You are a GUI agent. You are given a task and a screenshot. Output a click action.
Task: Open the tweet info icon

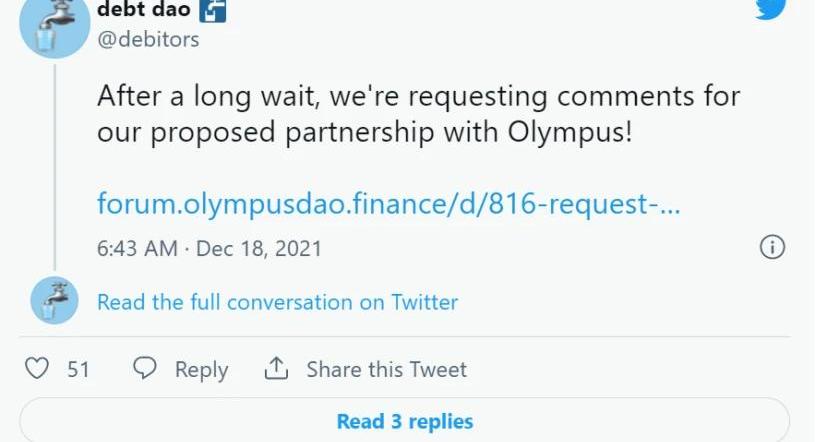coord(772,247)
